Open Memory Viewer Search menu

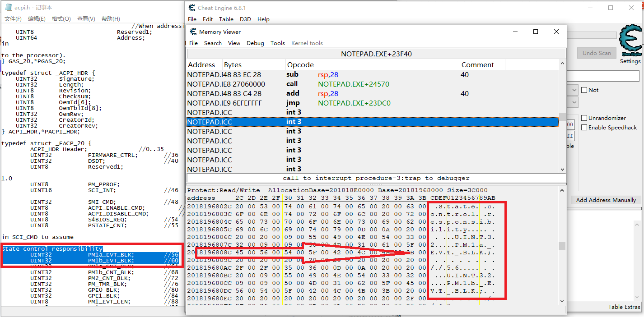[x=213, y=43]
